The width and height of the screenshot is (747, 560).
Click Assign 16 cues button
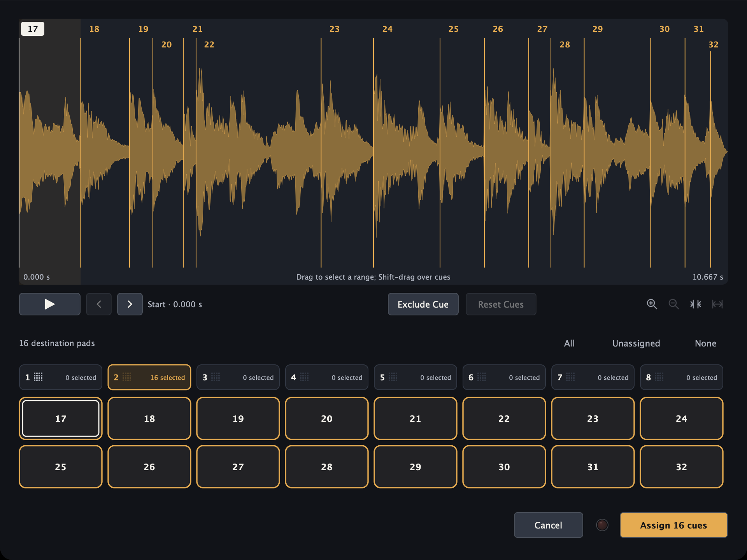(674, 525)
